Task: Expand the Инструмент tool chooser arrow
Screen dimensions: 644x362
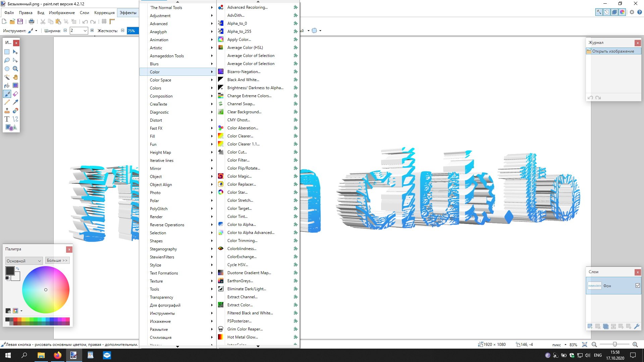Action: [x=36, y=31]
